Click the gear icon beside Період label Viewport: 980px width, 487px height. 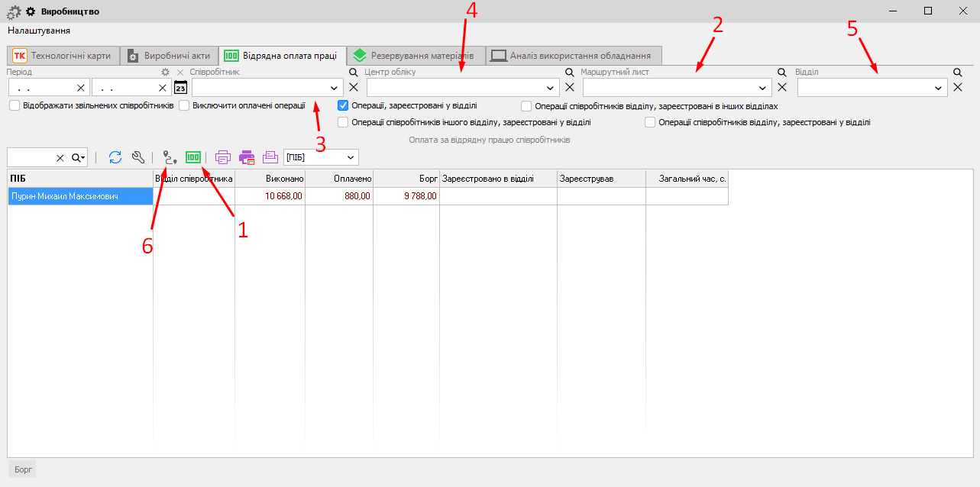point(165,72)
